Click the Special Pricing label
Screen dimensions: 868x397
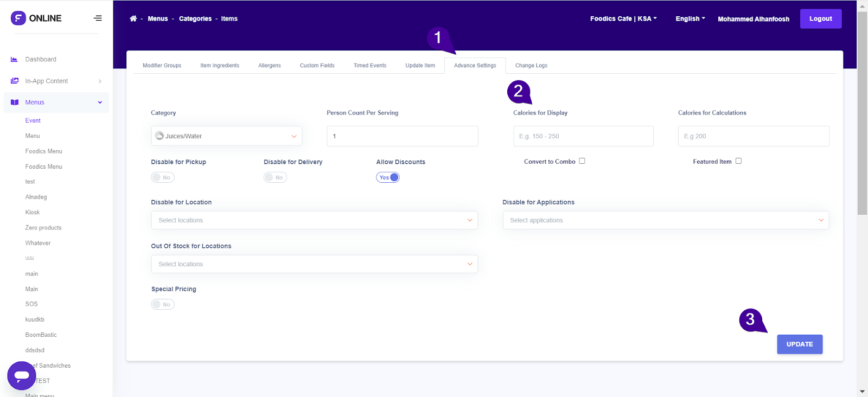(174, 289)
